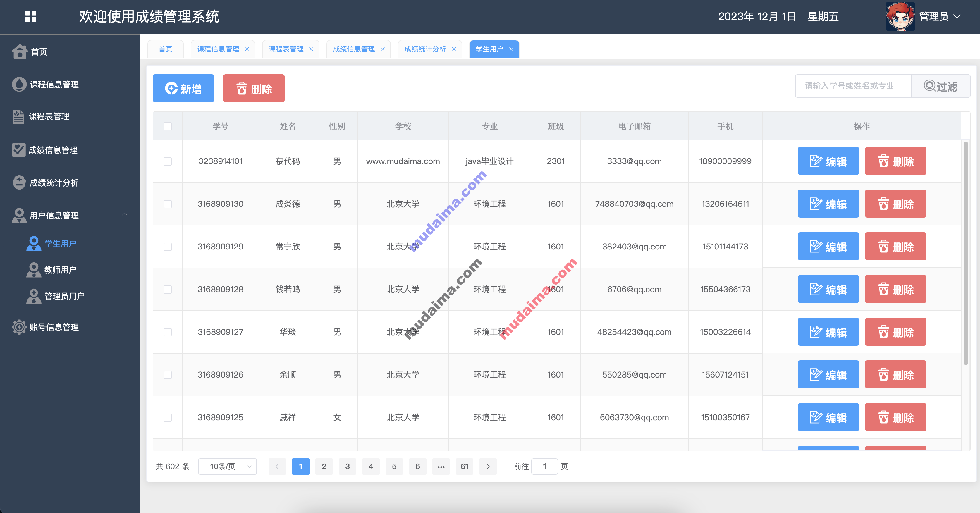
Task: Close the 成绩统计分析 tab with X
Action: click(454, 49)
